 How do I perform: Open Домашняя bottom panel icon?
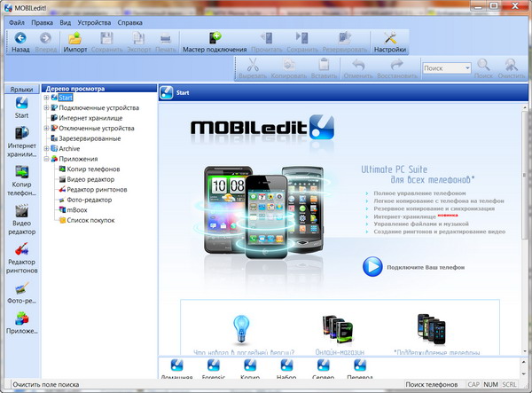point(176,365)
